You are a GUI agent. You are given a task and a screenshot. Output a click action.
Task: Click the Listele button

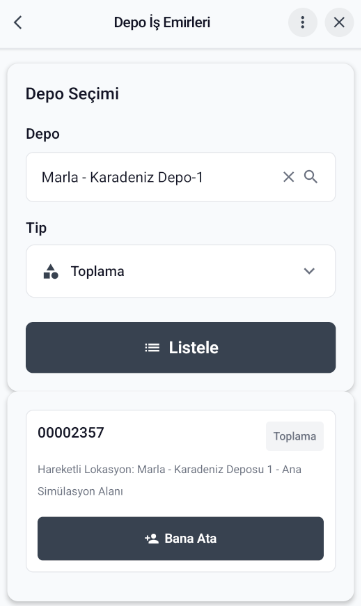pyautogui.click(x=180, y=347)
